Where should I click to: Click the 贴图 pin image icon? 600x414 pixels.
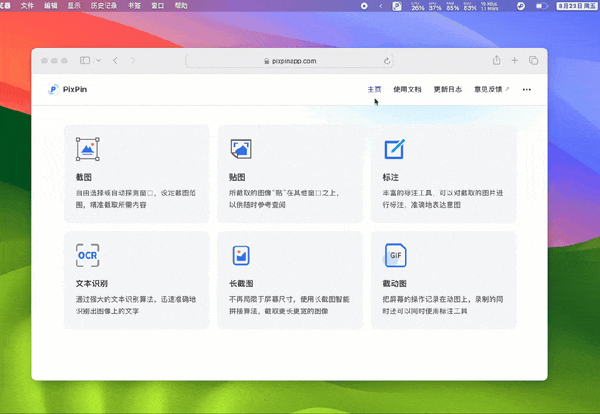[x=241, y=149]
